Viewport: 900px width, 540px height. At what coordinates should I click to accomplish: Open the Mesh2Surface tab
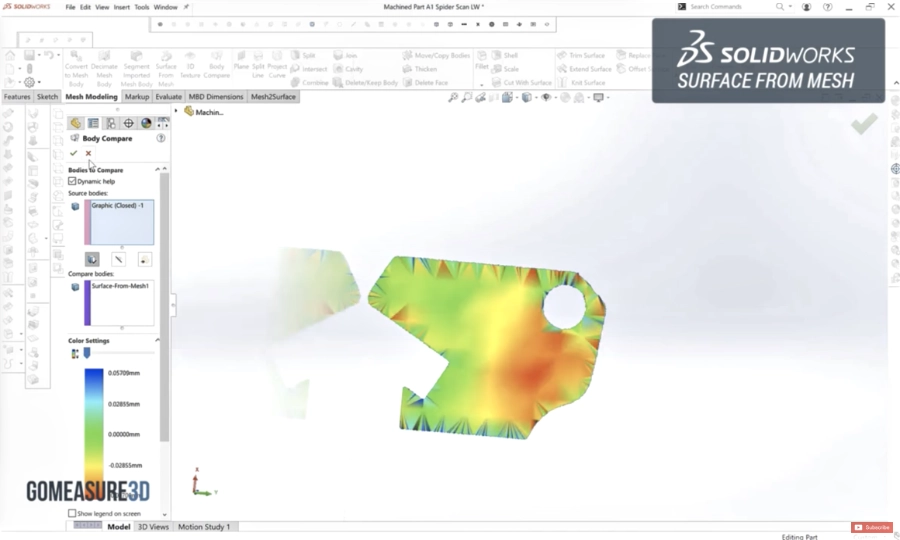tap(273, 97)
